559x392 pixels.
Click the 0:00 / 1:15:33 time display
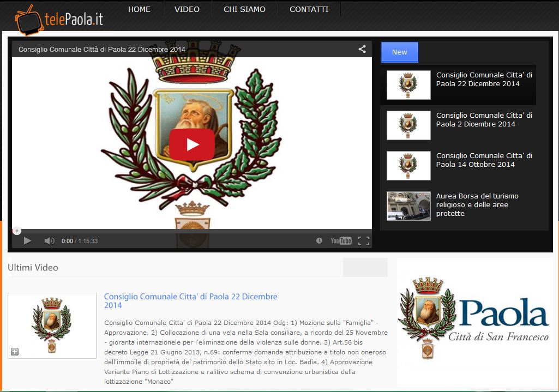click(80, 241)
